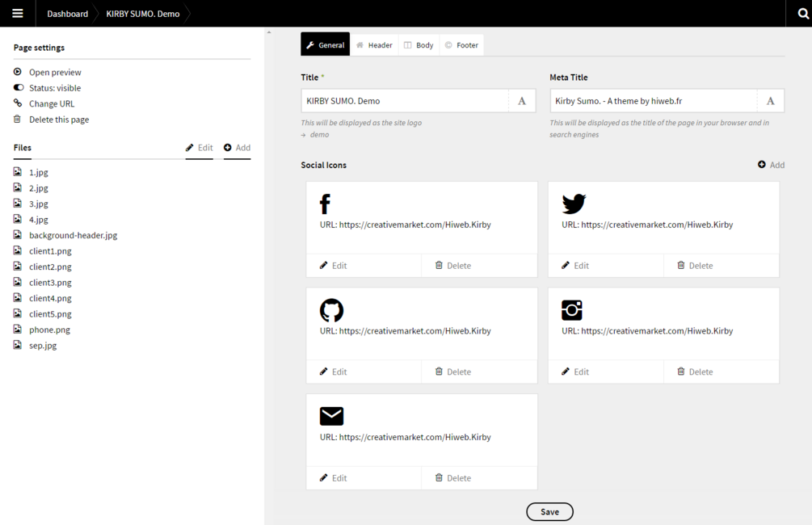
Task: Edit the GitHub social icon entry
Action: point(333,372)
